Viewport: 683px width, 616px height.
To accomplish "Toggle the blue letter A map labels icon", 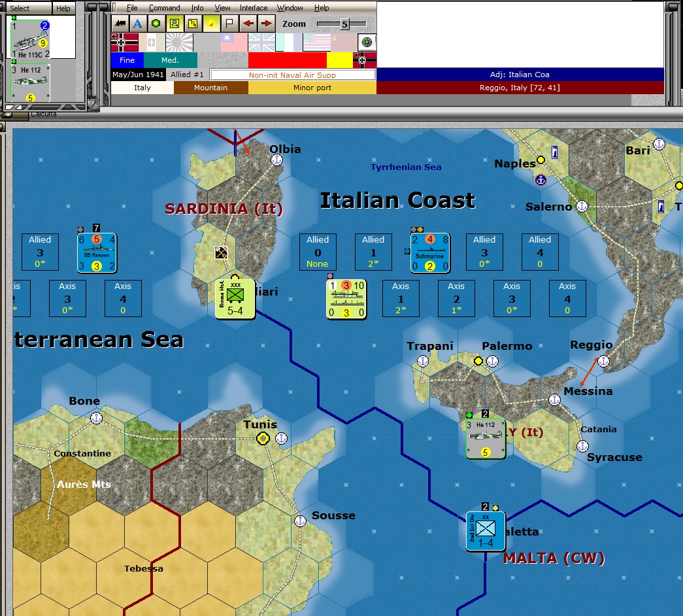I will 138,24.
